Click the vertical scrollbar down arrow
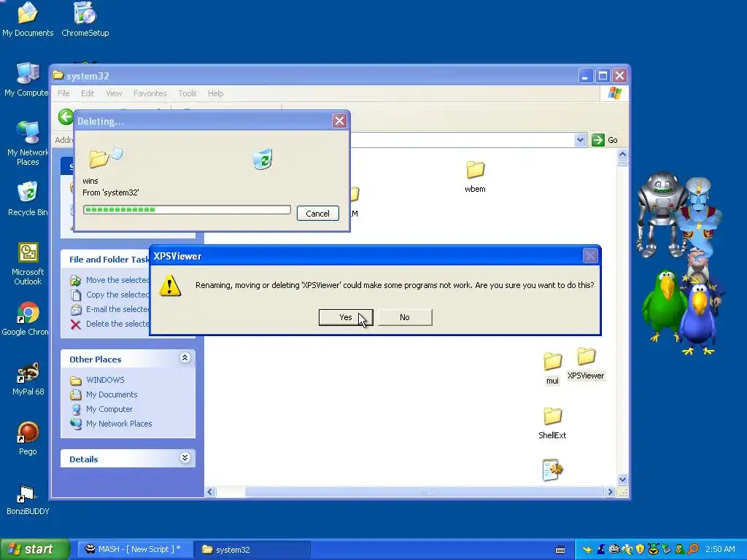This screenshot has height=560, width=747. 622,480
